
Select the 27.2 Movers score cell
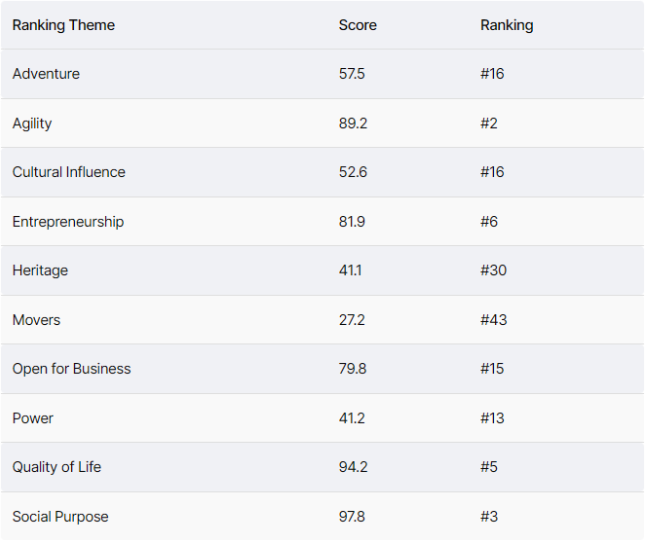[352, 320]
